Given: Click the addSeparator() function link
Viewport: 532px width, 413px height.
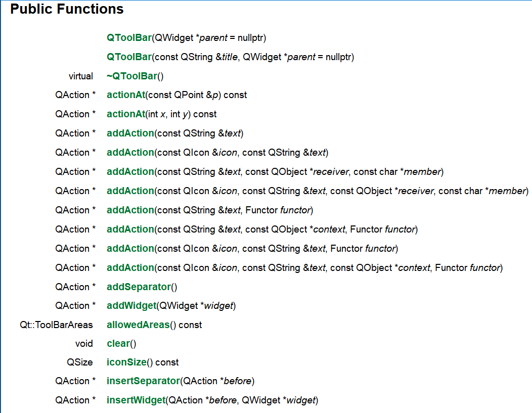Looking at the screenshot, I should 139,287.
